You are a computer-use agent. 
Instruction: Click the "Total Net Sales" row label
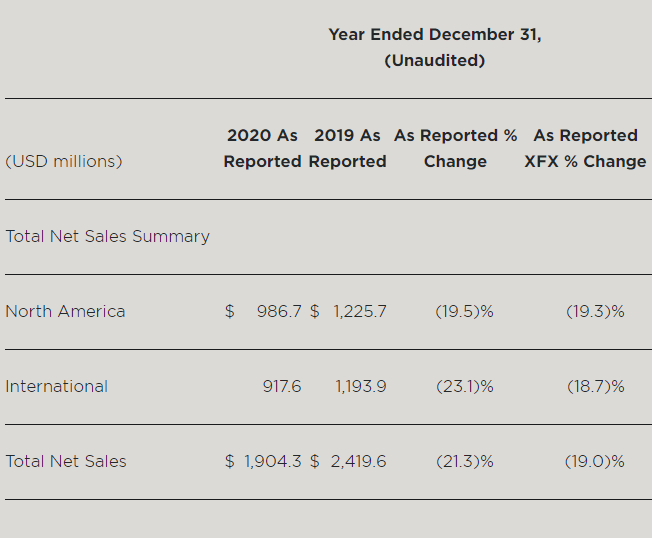pos(66,461)
